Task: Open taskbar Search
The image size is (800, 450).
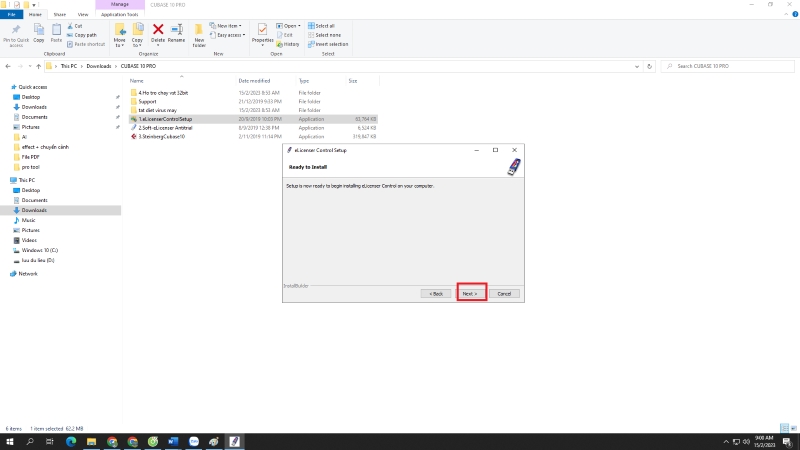Action: coord(30,441)
